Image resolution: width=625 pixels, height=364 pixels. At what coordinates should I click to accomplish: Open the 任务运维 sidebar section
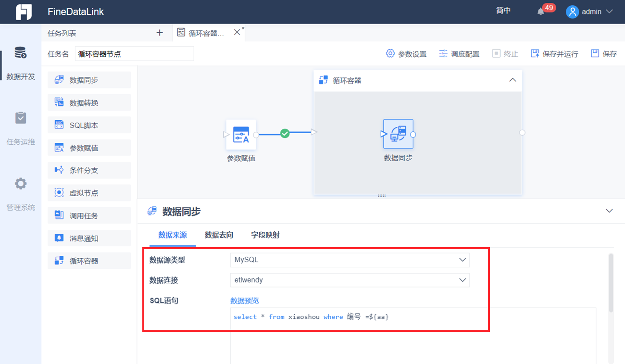(x=21, y=129)
